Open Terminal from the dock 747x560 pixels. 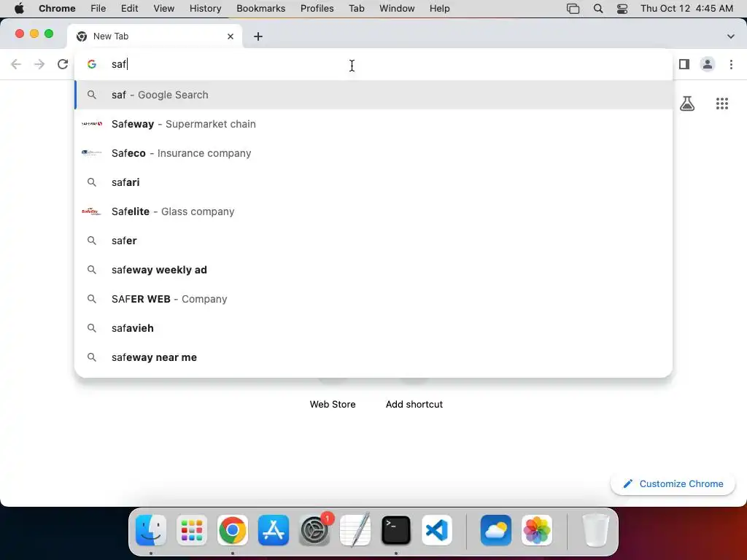point(396,530)
